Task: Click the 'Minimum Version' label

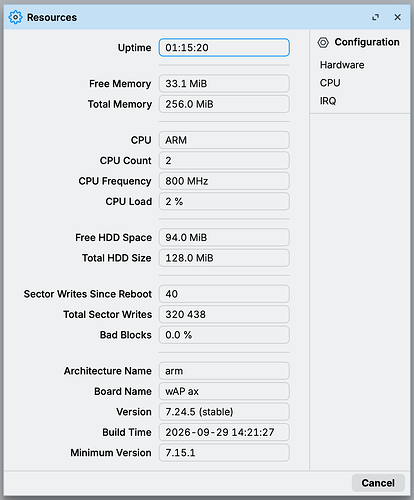Action: [111, 453]
